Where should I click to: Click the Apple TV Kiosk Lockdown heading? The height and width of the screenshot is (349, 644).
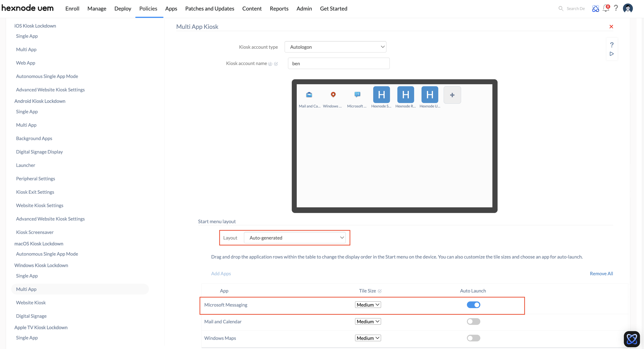coord(41,328)
